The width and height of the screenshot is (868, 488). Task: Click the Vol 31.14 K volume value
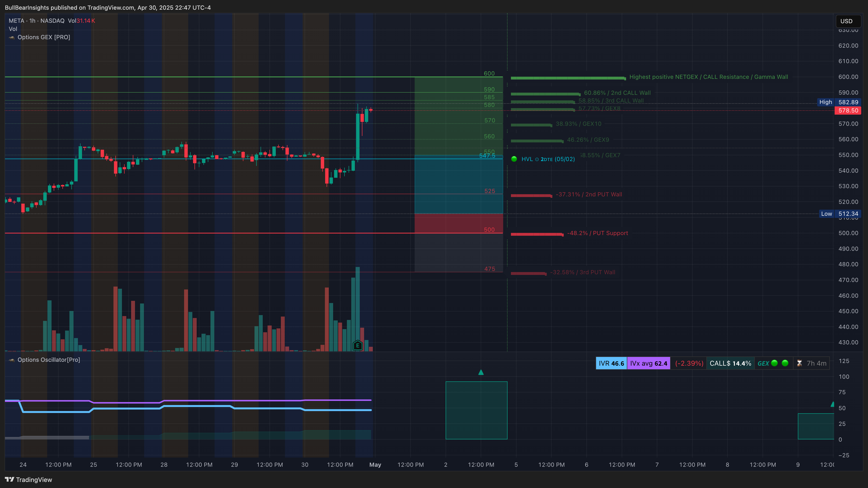86,21
